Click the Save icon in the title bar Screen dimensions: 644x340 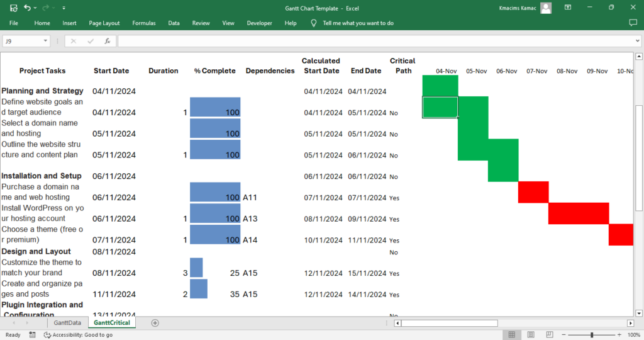[x=14, y=8]
